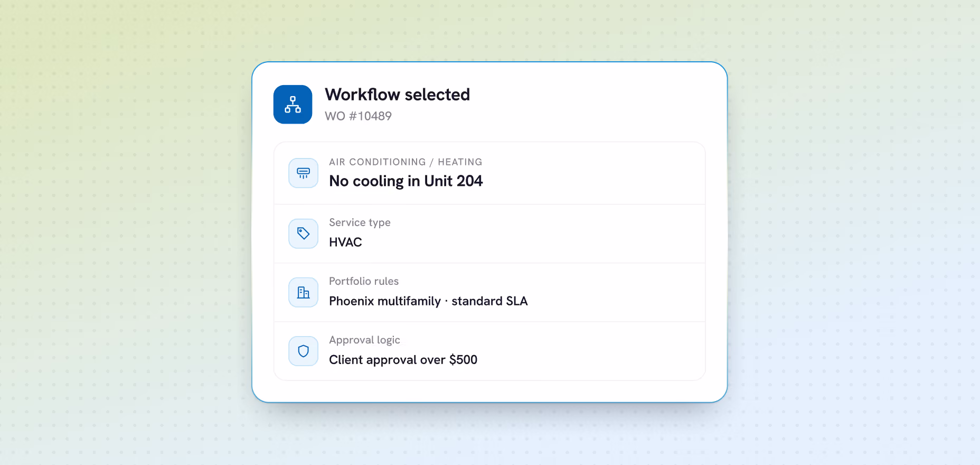Click the air conditioner icon
980x465 pixels.
point(304,173)
